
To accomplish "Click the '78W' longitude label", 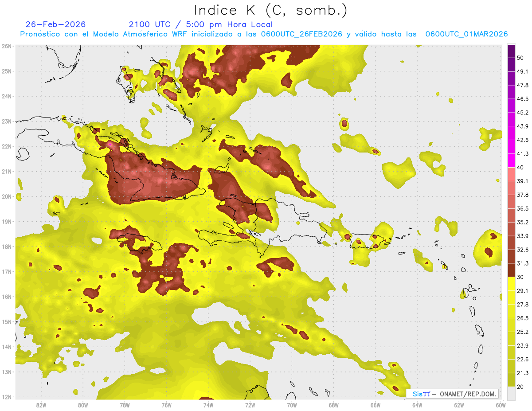I will [x=125, y=405].
